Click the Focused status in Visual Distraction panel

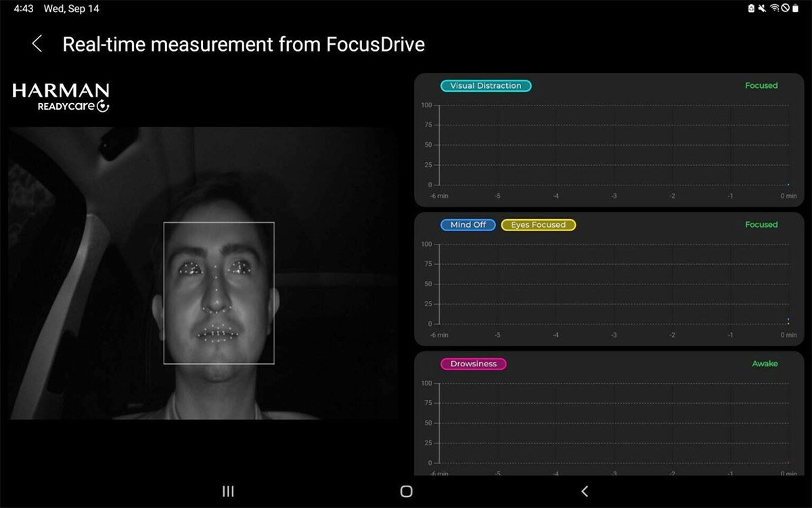pos(761,86)
